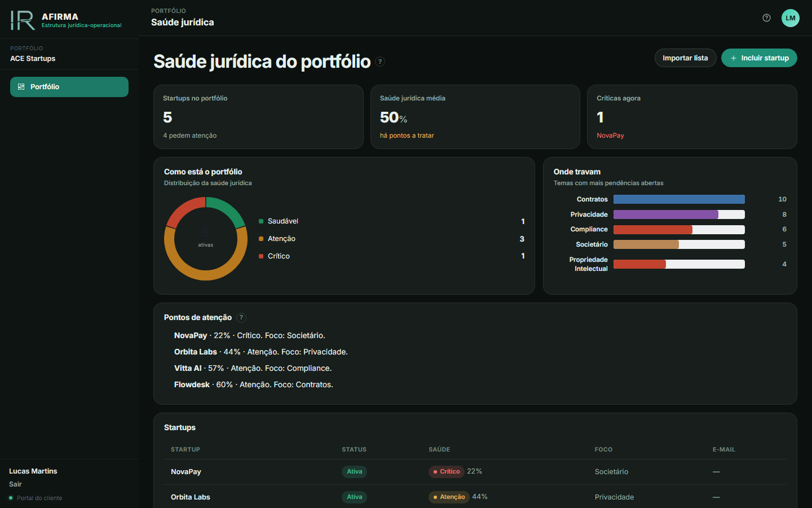Open the NovaPay row in Startups table

point(475,472)
